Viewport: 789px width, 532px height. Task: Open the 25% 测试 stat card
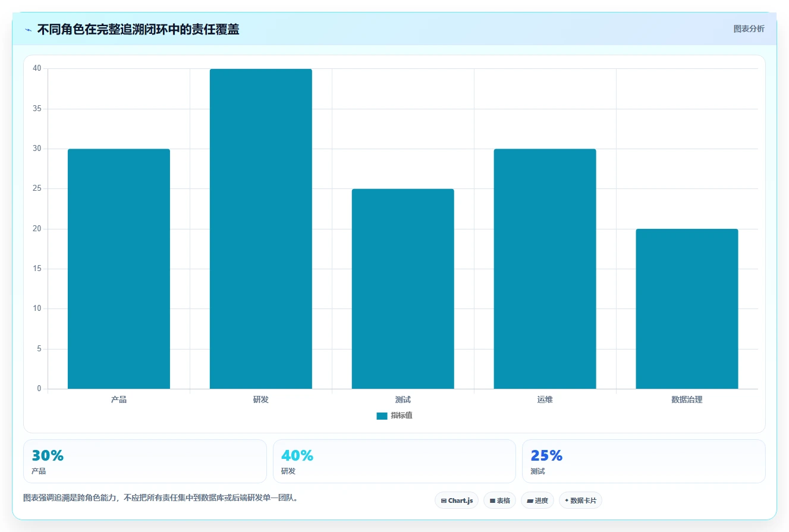point(644,461)
